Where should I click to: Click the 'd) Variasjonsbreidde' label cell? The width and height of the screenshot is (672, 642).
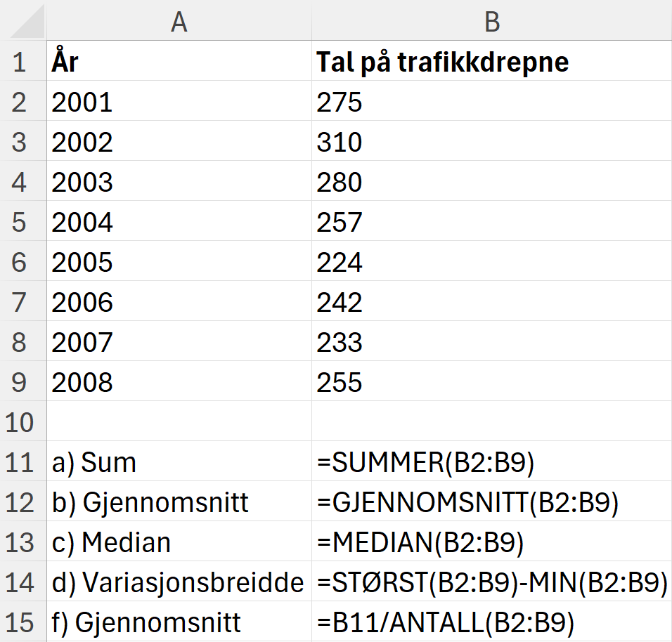(179, 582)
